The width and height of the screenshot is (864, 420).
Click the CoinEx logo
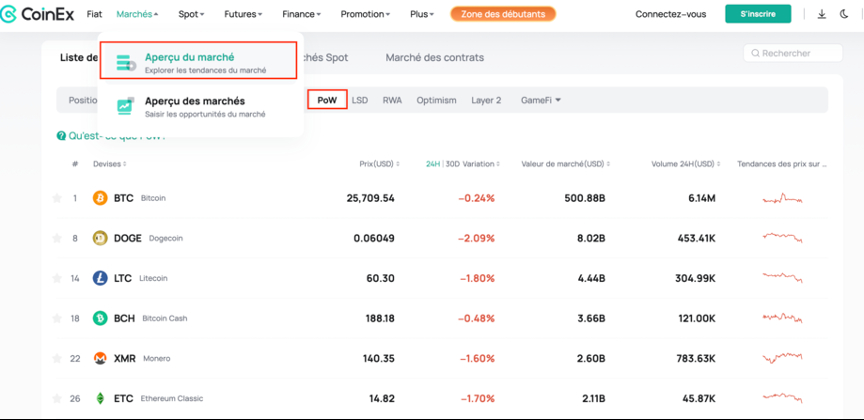(37, 14)
